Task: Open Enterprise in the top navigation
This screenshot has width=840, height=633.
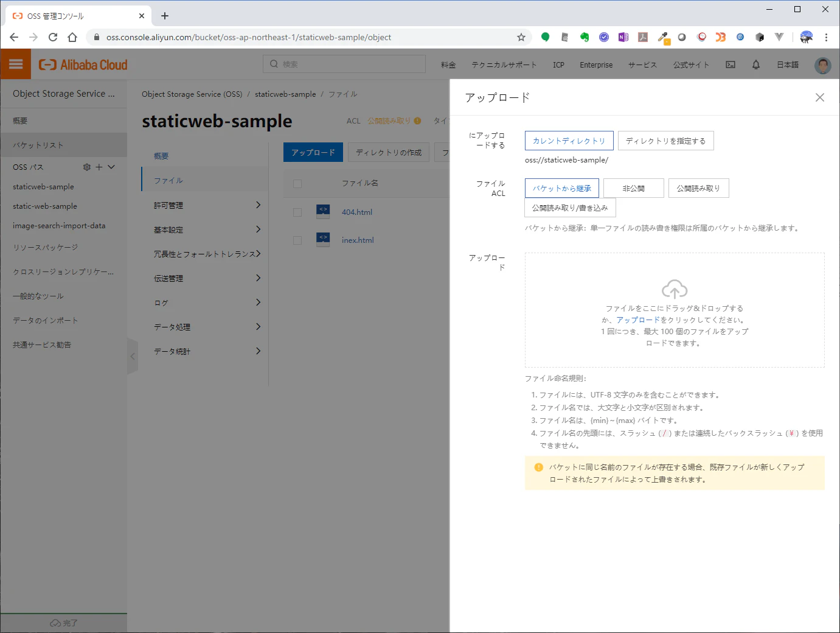Action: pyautogui.click(x=596, y=65)
